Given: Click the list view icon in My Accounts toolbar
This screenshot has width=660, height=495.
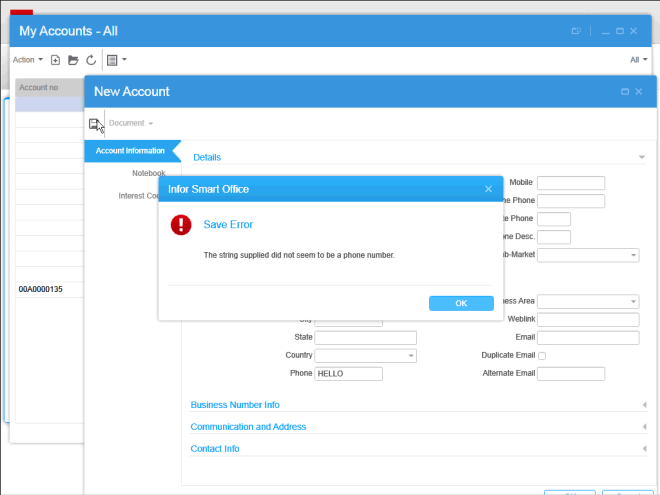Looking at the screenshot, I should click(x=112, y=60).
